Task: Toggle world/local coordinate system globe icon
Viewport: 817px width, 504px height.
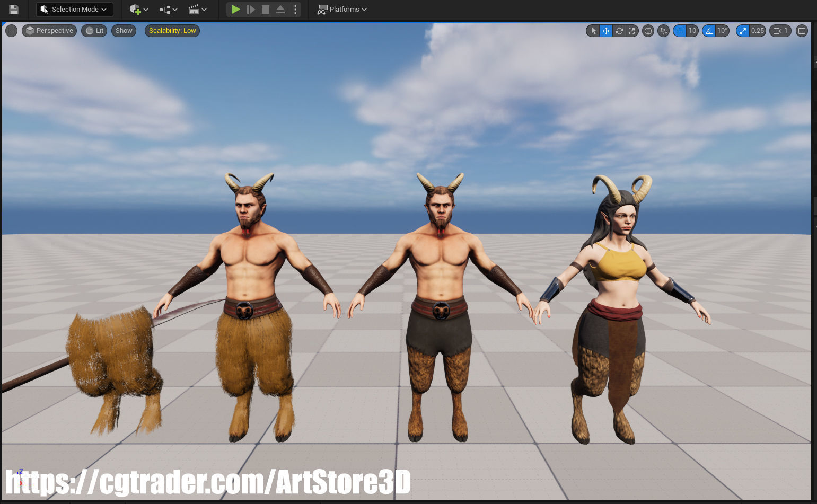Action: click(x=648, y=31)
